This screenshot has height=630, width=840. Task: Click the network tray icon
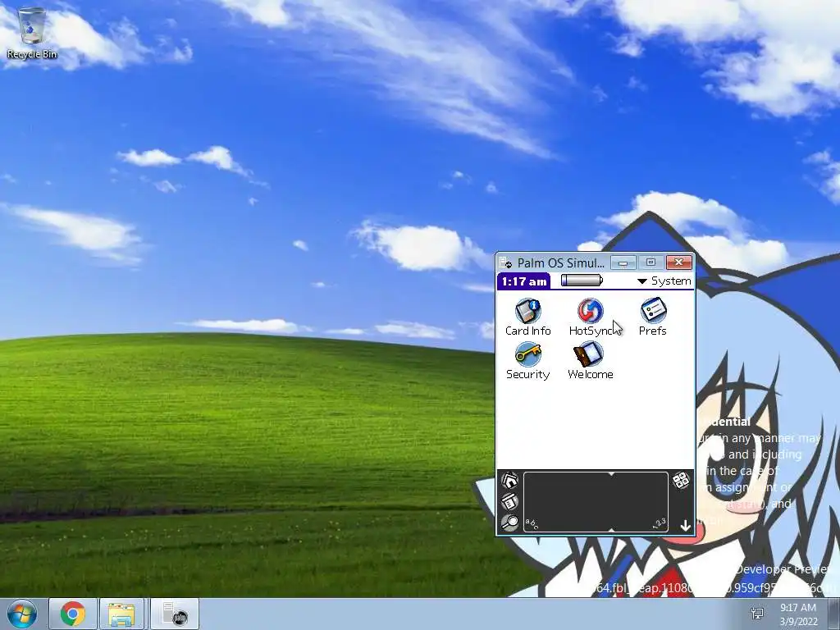[757, 614]
